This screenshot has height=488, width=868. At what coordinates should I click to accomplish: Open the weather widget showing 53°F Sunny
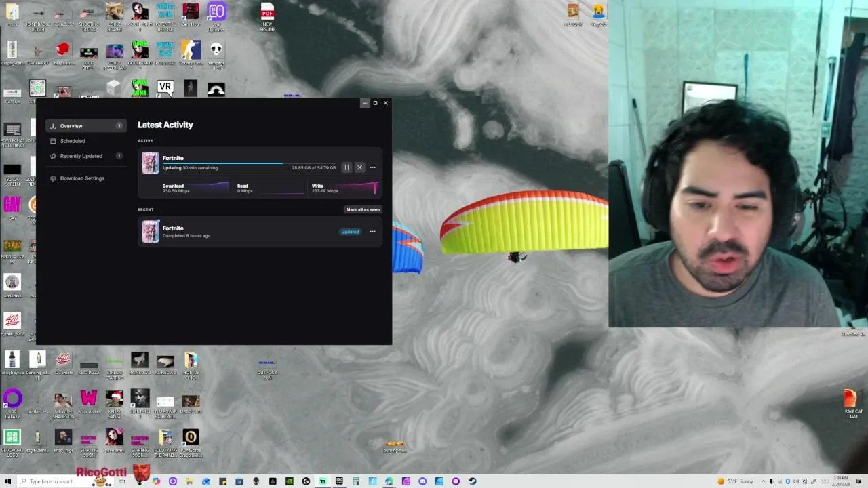coord(735,481)
